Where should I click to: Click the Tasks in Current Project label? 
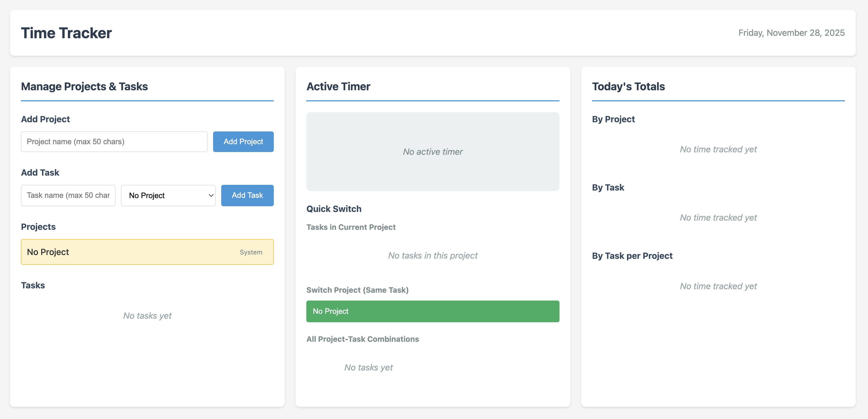351,227
